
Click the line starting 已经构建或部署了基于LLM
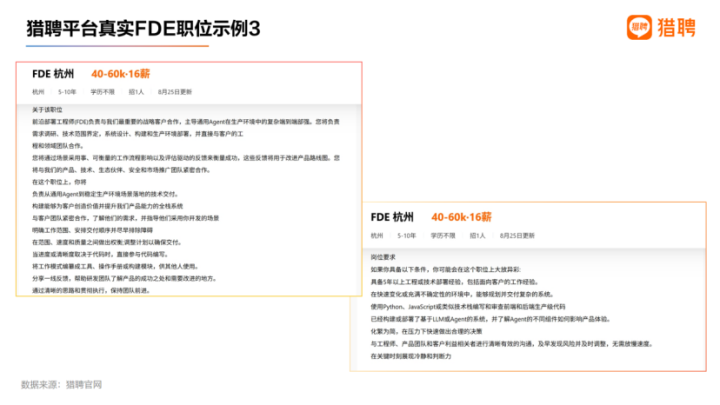pos(491,319)
